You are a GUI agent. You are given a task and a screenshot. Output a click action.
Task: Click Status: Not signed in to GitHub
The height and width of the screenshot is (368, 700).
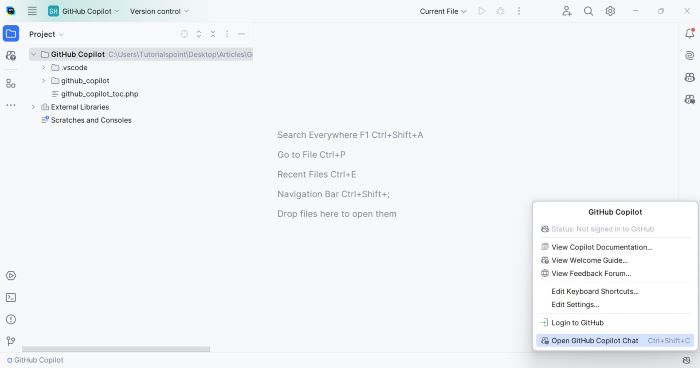pos(615,229)
